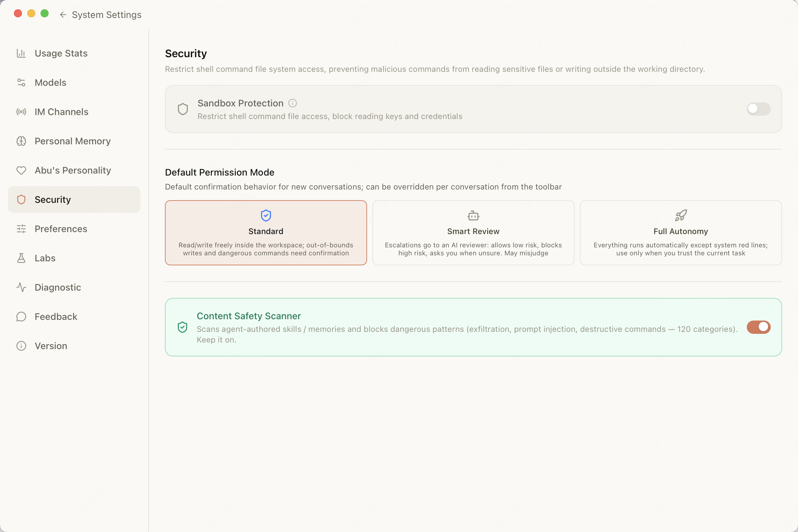Select the Full Autonomy permission mode

(681, 233)
